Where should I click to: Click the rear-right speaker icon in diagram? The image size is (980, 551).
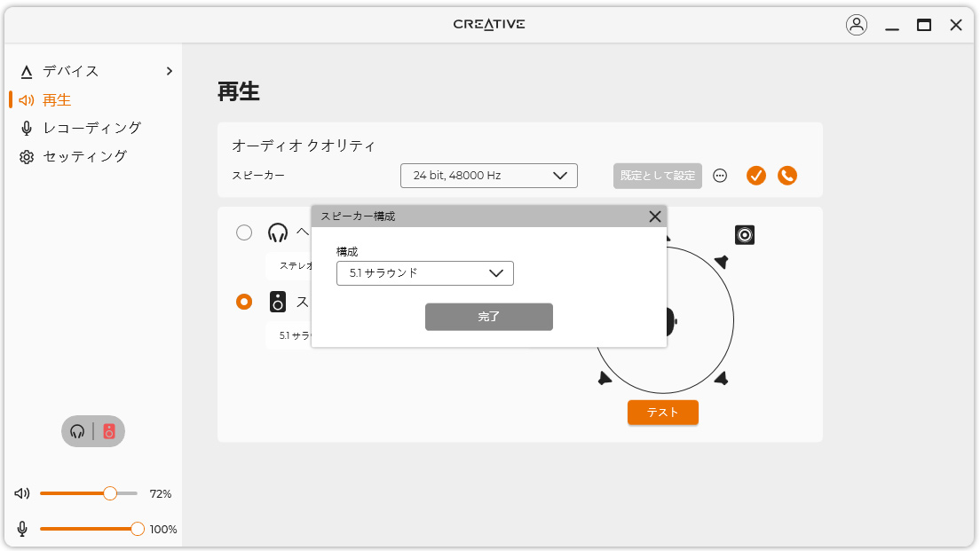click(x=723, y=378)
